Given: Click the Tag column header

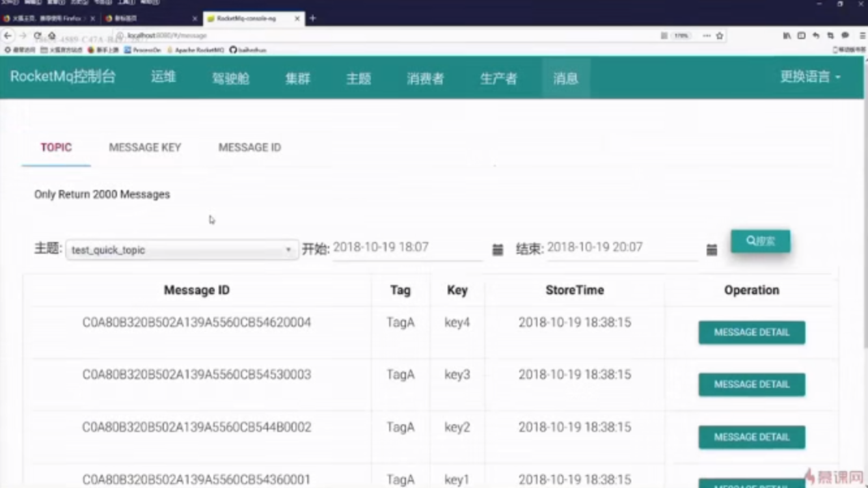Looking at the screenshot, I should point(400,290).
